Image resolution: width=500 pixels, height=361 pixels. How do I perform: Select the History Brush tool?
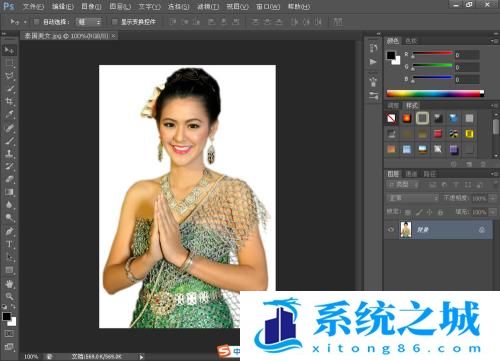click(x=9, y=166)
